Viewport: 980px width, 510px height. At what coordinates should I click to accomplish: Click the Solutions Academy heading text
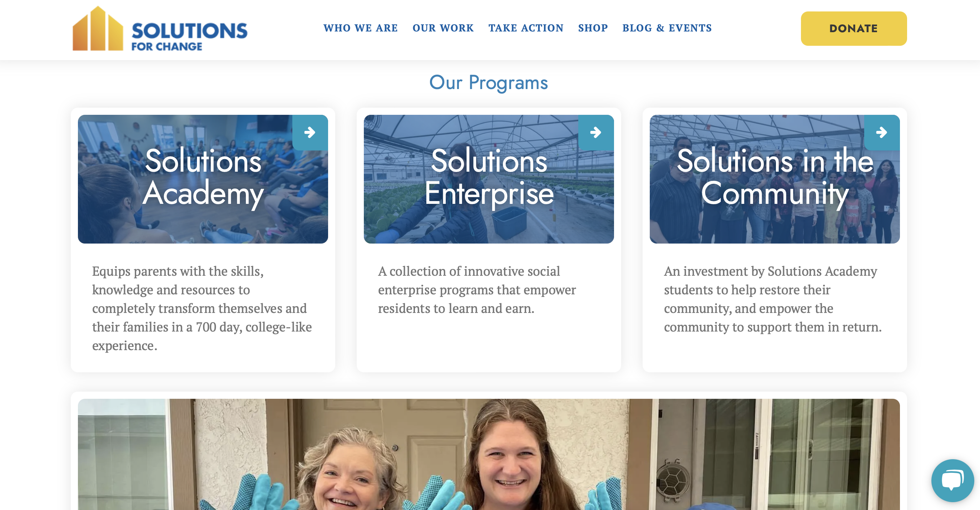click(203, 177)
